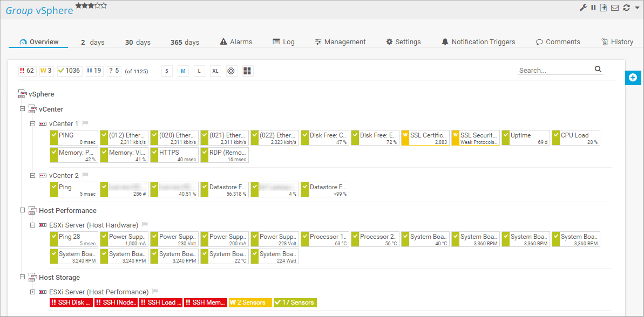Screen dimensions: 644x317
Task: Click the wrench settings icon in header
Action: click(x=583, y=8)
